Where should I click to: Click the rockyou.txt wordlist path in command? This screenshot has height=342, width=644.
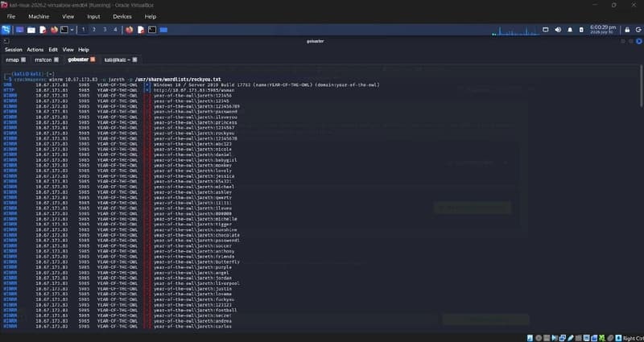[x=178, y=79]
